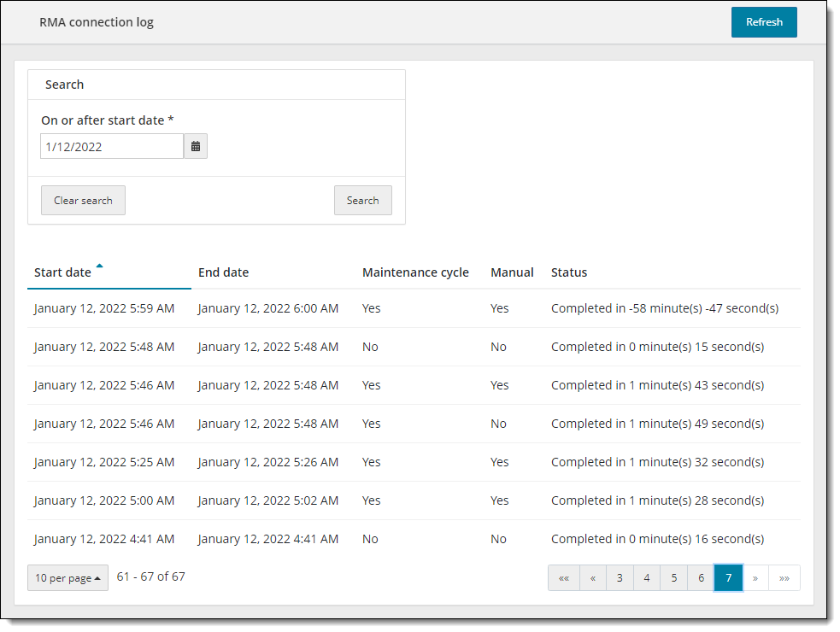Jump to page 5 of results
Screen dimensions: 840x632
pyautogui.click(x=674, y=577)
